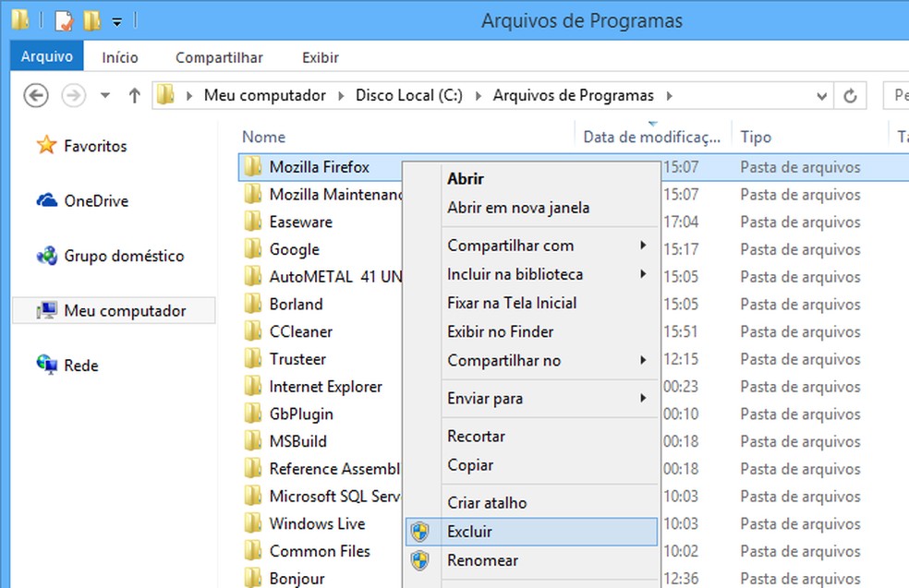909x588 pixels.
Task: Navigate to Disco Local (C:) via breadcrumb
Action: click(409, 95)
